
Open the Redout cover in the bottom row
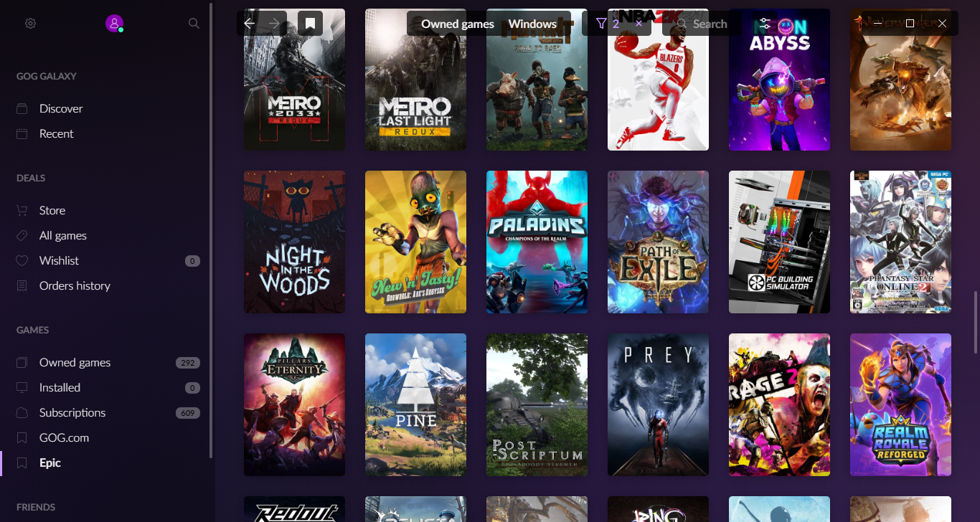click(294, 509)
